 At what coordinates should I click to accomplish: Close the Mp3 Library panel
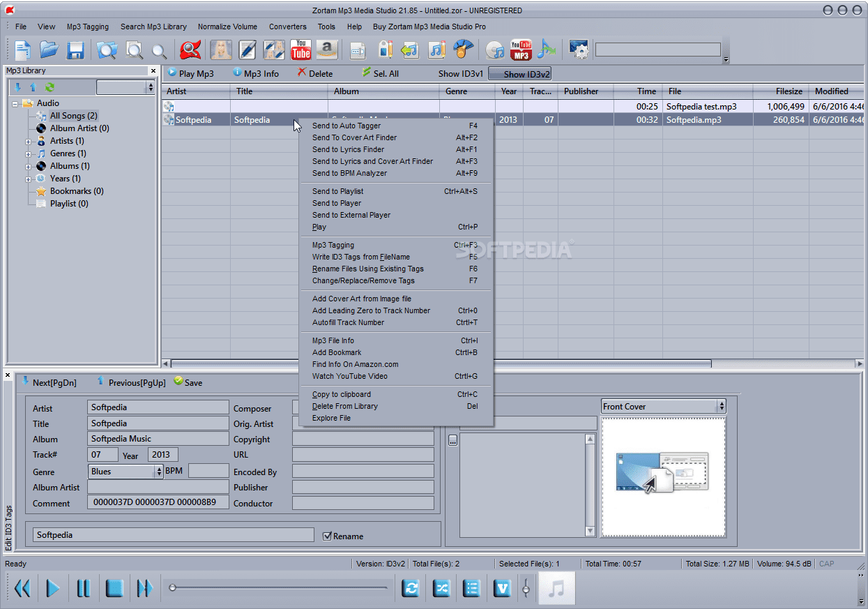153,71
